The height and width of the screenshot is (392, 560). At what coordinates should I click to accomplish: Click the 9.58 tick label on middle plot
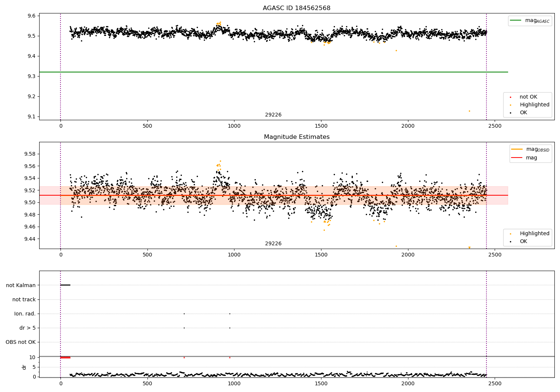coord(30,154)
